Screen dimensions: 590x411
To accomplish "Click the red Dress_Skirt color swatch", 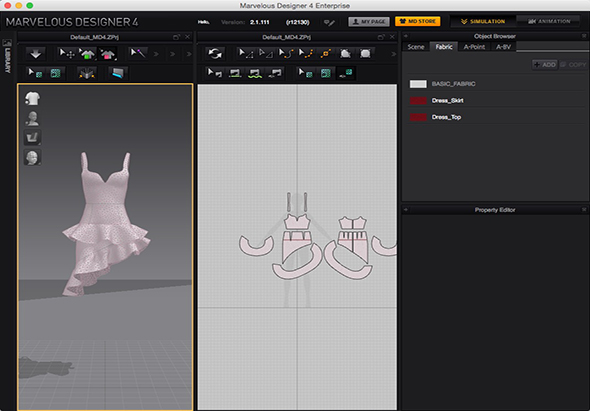I will [x=418, y=100].
